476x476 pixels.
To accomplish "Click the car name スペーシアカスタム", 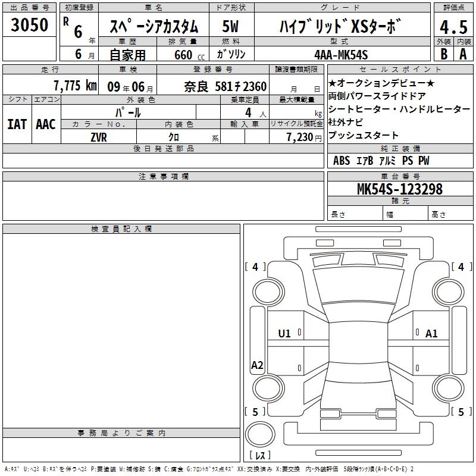I will tap(154, 26).
